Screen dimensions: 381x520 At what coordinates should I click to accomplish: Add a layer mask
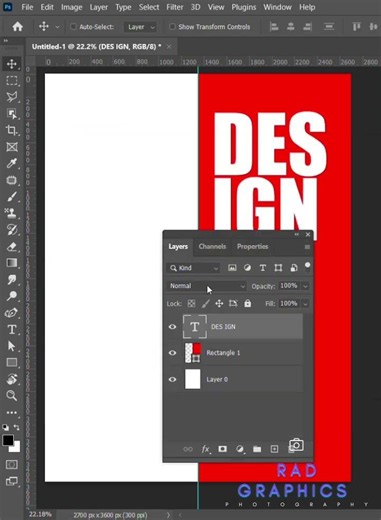pos(222,449)
